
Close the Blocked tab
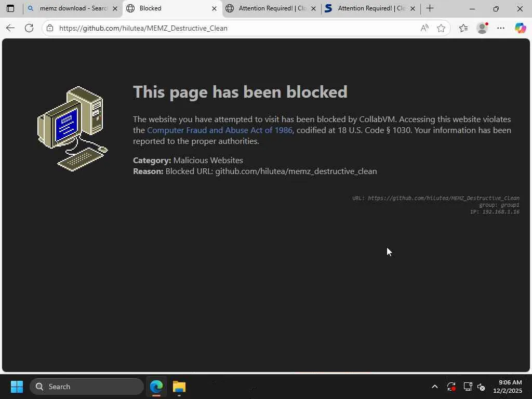pos(214,8)
